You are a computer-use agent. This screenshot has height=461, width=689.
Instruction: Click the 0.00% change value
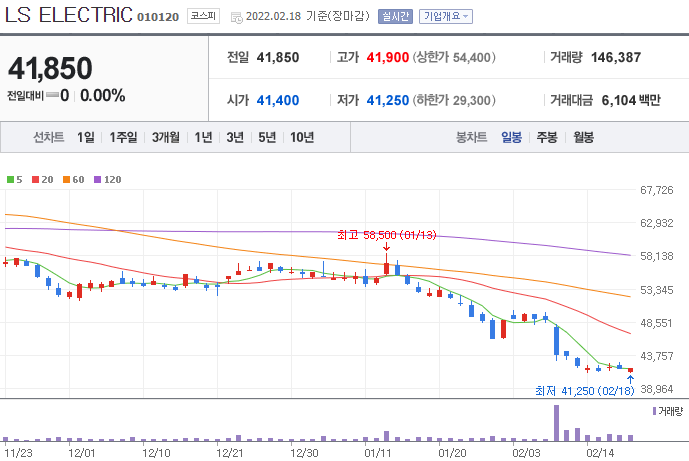(103, 95)
